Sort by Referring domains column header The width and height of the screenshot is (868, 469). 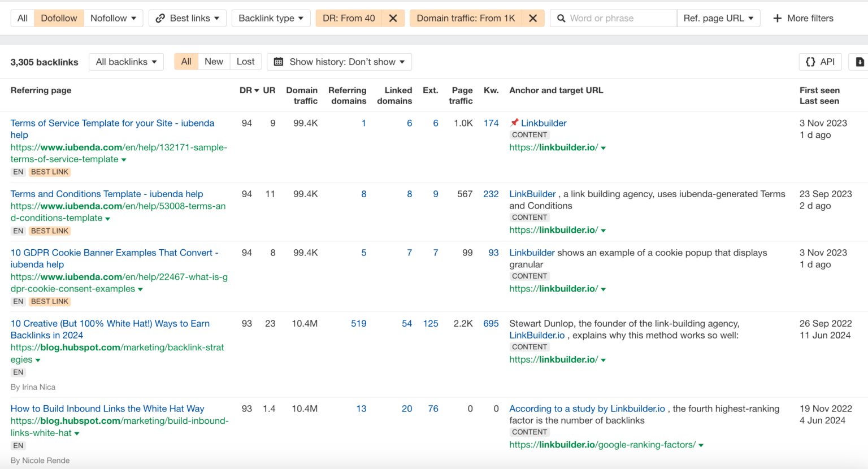(347, 95)
